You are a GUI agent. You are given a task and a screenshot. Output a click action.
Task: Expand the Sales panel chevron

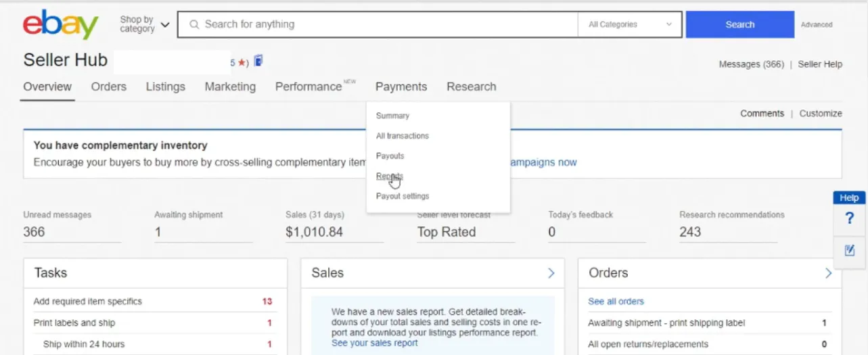coord(551,273)
